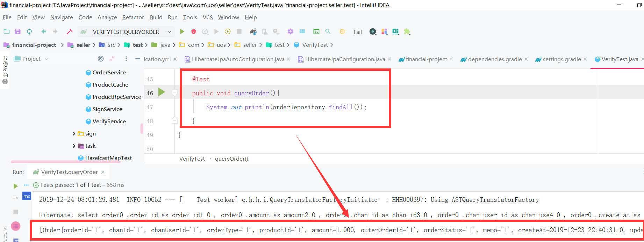Run queryOrder from the gutter play icon
The width and height of the screenshot is (644, 242).
(162, 92)
